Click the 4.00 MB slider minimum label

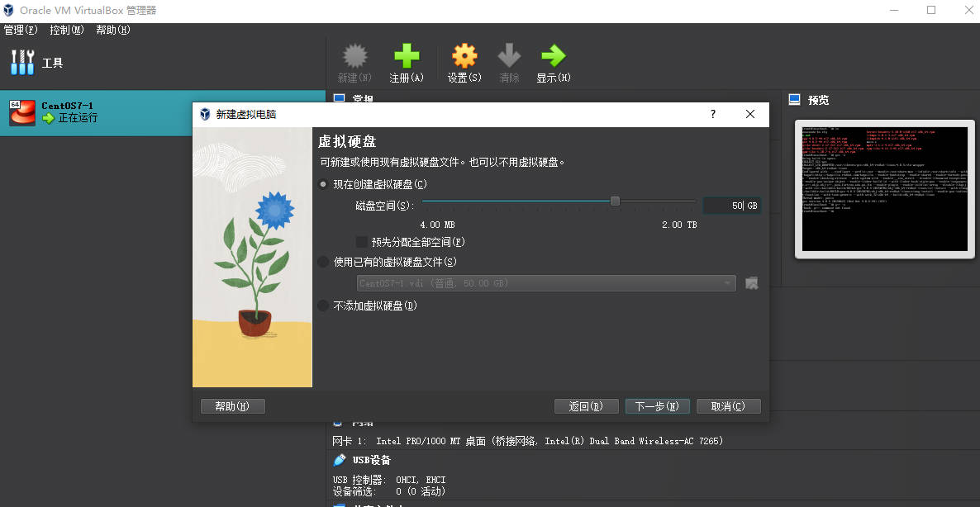click(437, 225)
